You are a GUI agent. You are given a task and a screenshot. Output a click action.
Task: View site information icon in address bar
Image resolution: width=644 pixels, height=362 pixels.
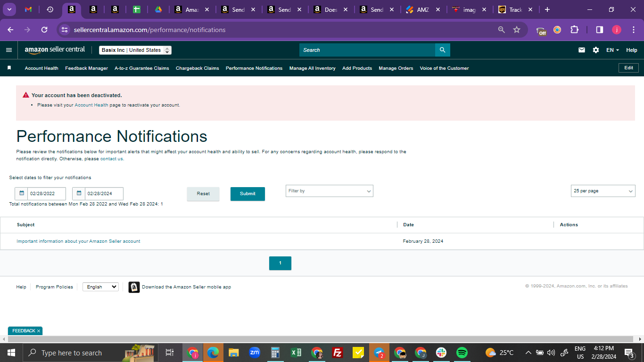[x=65, y=30]
